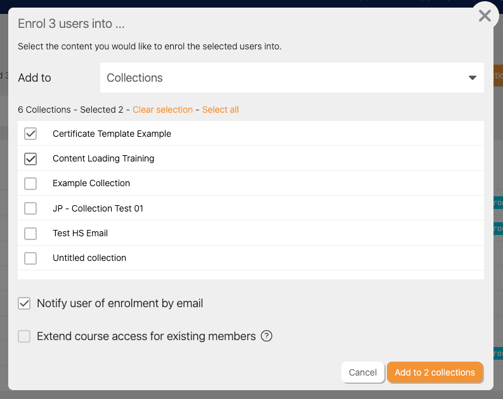Uncheck Certificate Template Example checkbox
The width and height of the screenshot is (503, 399).
click(30, 134)
